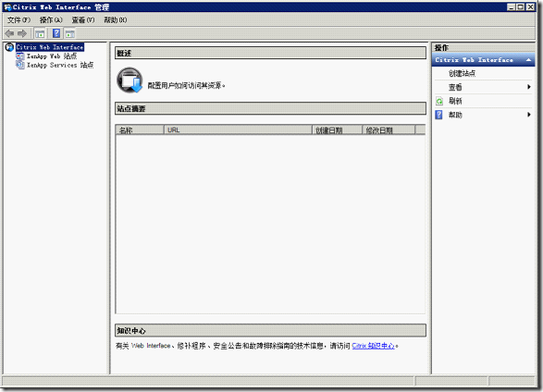Screen dimensions: 543x392
Task: Click the green 刷新 refresh icon
Action: pos(439,101)
